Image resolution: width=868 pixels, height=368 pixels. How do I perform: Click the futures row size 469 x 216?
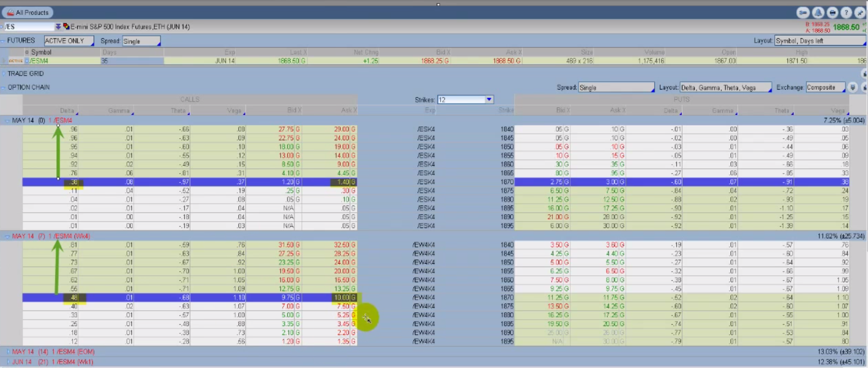point(579,61)
